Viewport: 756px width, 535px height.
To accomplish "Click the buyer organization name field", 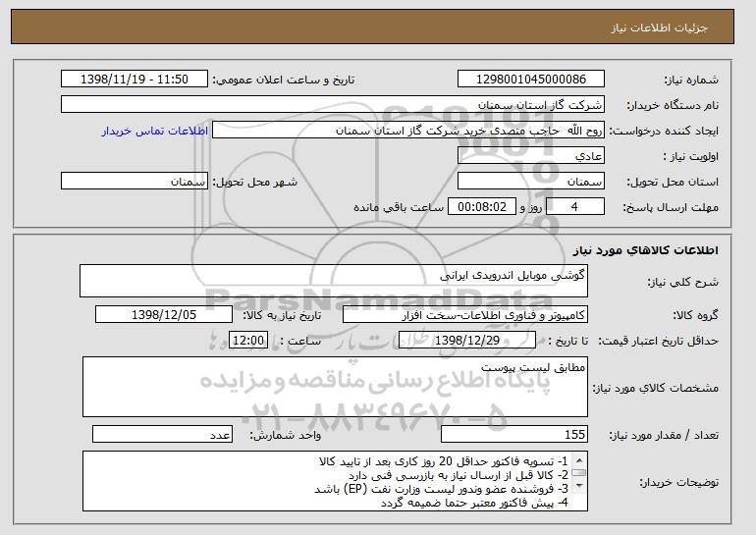I will click(333, 105).
